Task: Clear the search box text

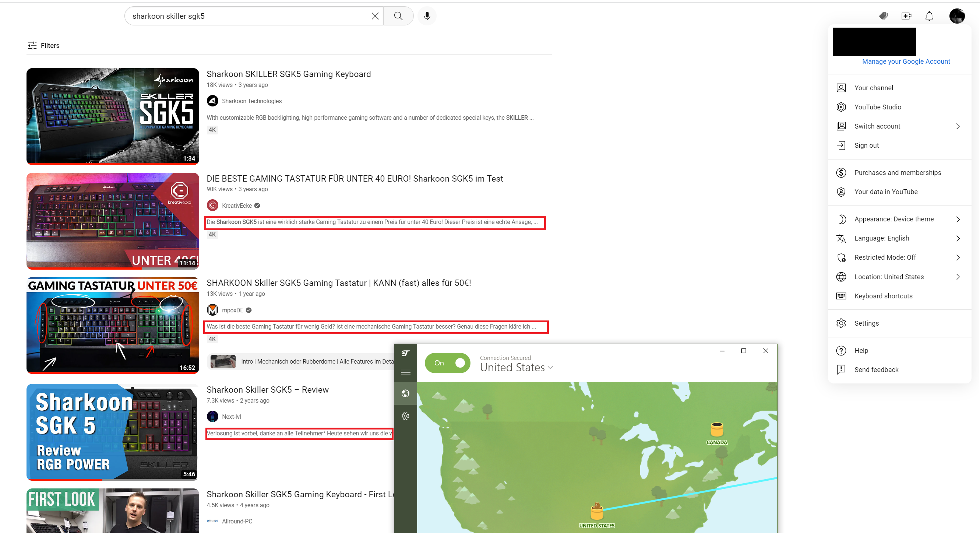Action: click(375, 16)
